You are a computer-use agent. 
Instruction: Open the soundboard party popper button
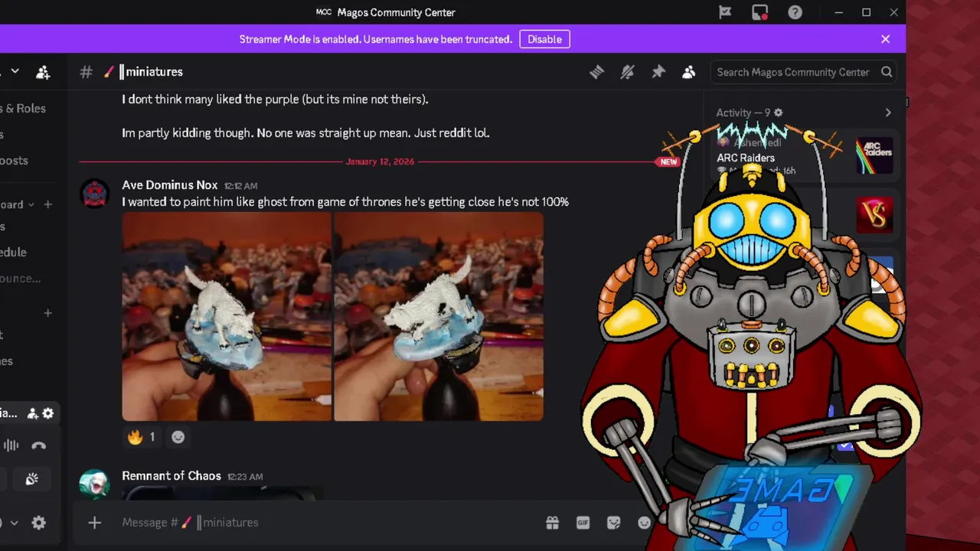point(31,479)
